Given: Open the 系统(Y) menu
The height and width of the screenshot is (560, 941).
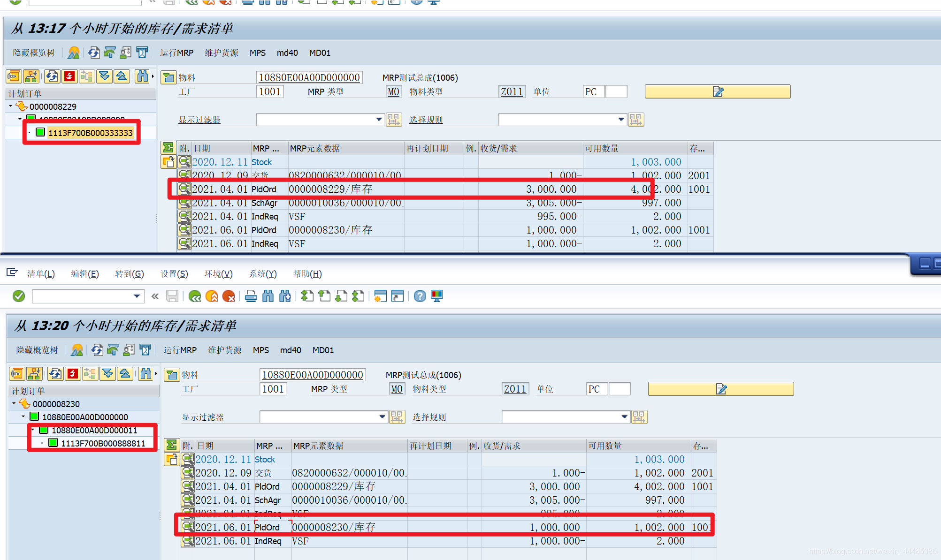Looking at the screenshot, I should pyautogui.click(x=263, y=274).
